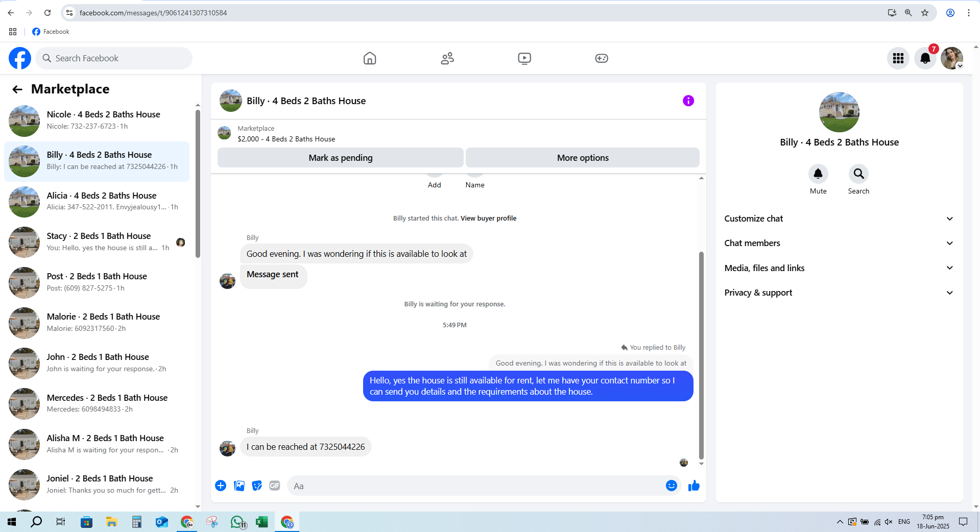Open the Facebook menu grid icon

[898, 58]
